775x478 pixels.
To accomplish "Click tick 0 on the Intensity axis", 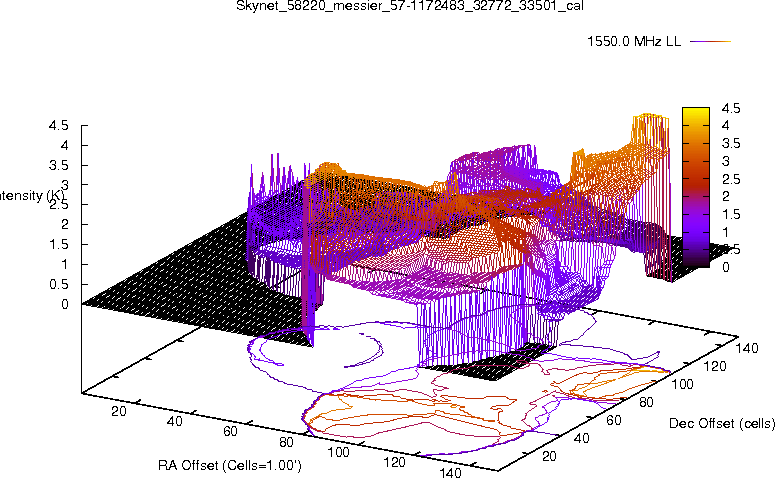I will pyautogui.click(x=64, y=304).
